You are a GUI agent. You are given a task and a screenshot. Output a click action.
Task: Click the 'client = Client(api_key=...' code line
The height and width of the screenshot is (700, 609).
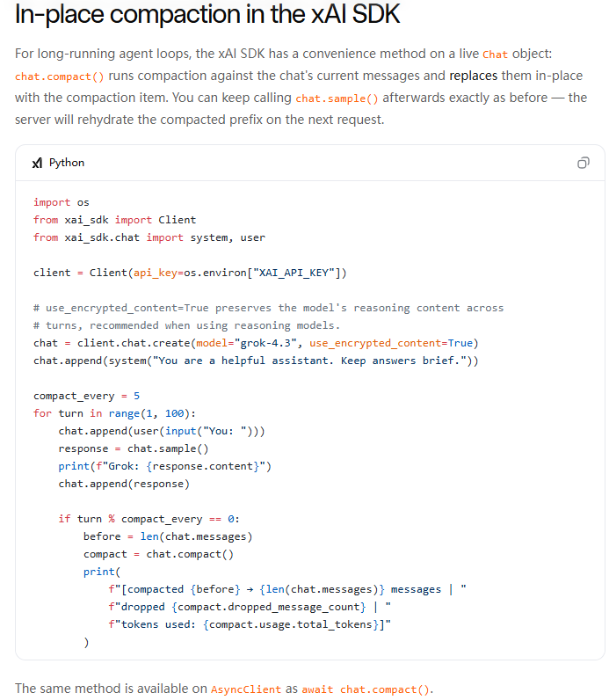190,273
